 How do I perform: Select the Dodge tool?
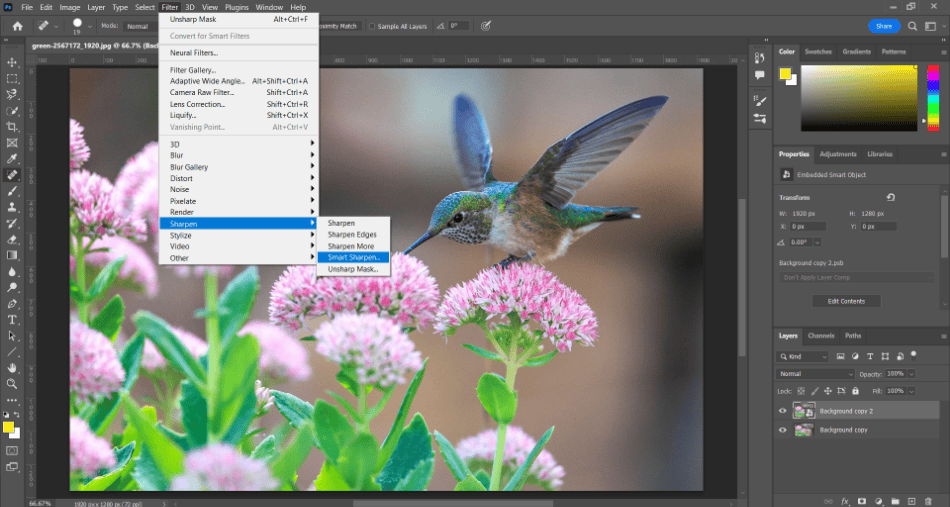(x=12, y=287)
